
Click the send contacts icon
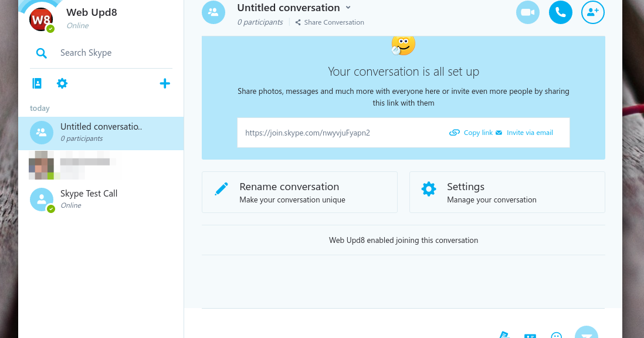click(530, 336)
